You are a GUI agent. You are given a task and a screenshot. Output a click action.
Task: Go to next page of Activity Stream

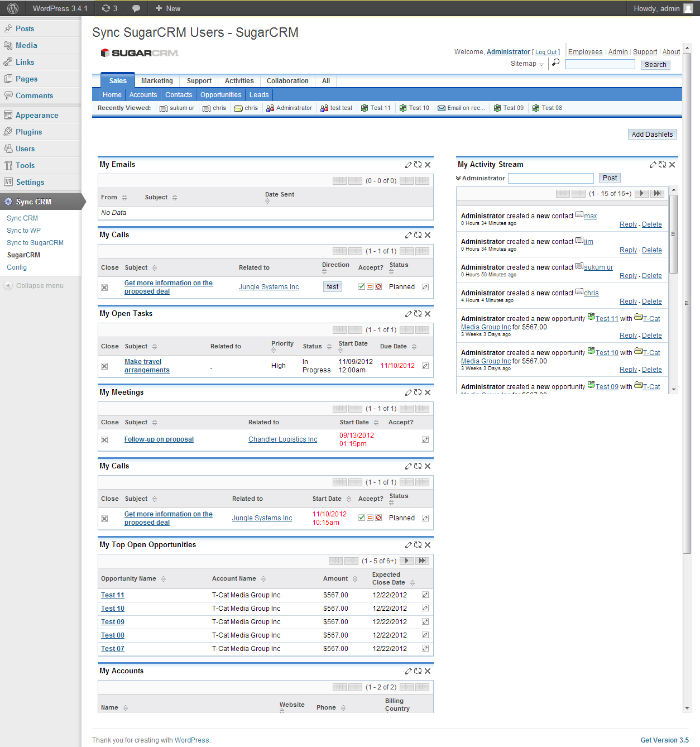coord(642,193)
